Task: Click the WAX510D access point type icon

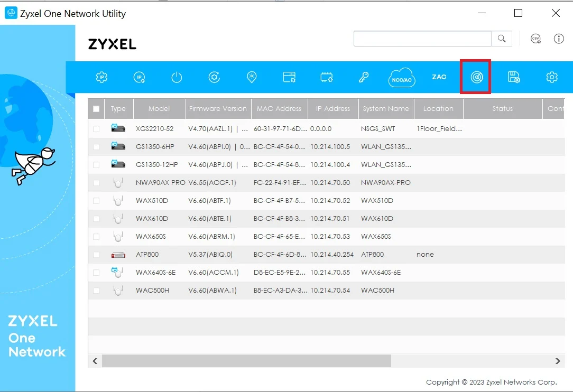Action: (118, 200)
